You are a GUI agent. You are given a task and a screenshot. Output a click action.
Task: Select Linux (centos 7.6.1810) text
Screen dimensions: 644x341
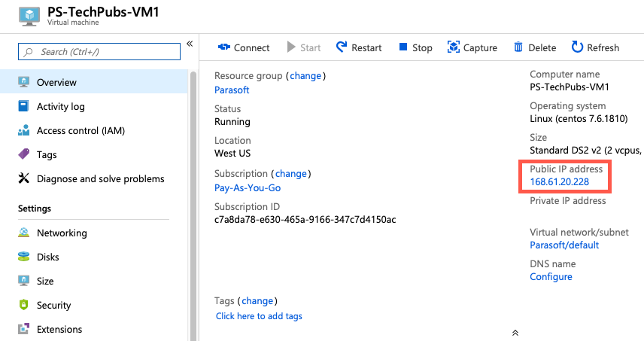coord(579,119)
